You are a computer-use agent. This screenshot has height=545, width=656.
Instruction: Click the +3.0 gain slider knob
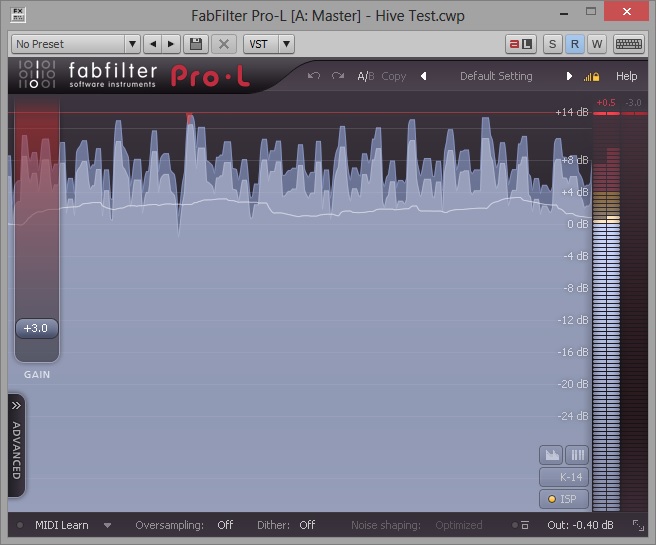click(x=37, y=328)
